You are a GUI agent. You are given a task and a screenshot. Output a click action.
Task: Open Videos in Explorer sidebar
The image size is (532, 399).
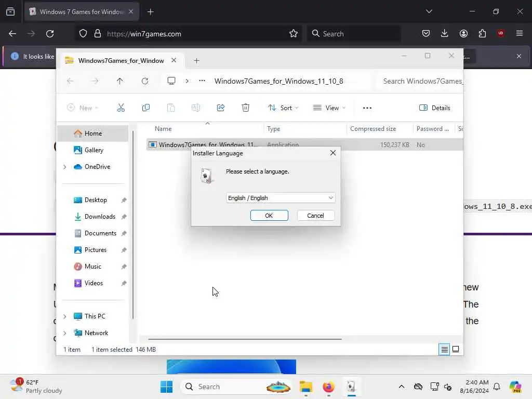pyautogui.click(x=93, y=283)
